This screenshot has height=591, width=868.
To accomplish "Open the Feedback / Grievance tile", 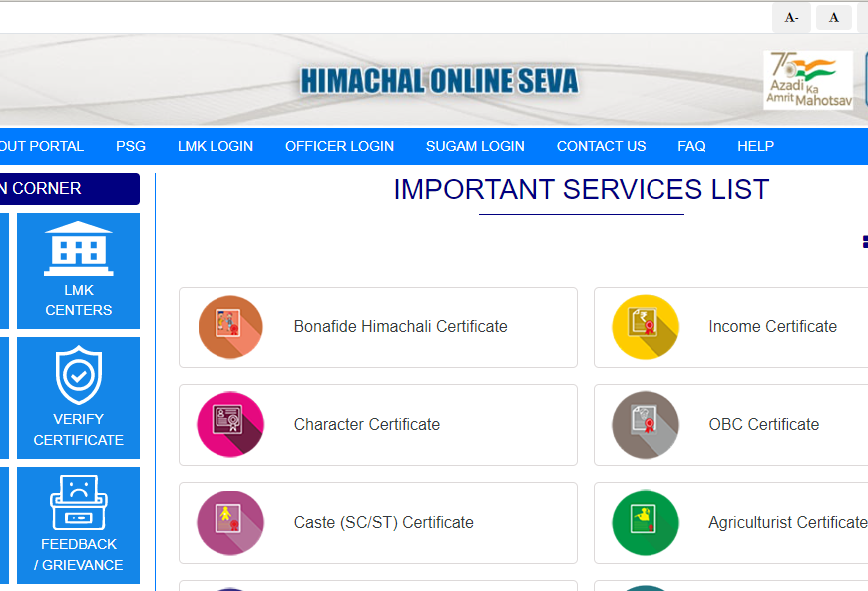I will click(79, 524).
